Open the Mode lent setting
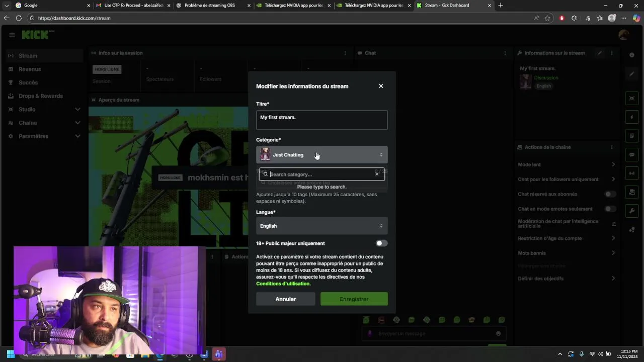Image resolution: width=644 pixels, height=362 pixels. pos(567,164)
